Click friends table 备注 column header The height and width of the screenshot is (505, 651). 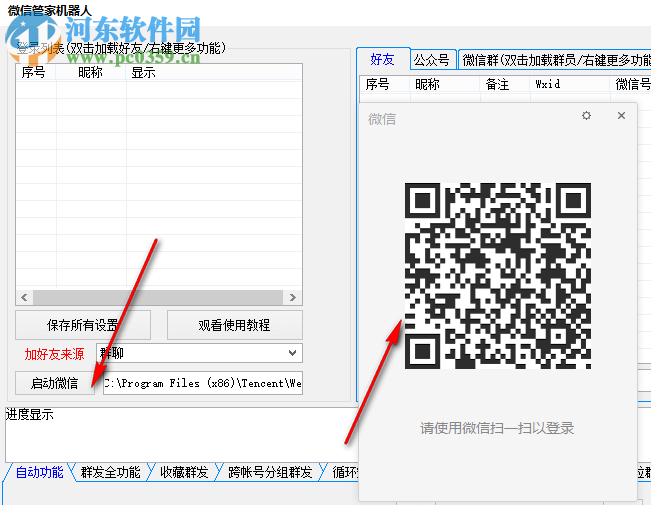pos(504,84)
